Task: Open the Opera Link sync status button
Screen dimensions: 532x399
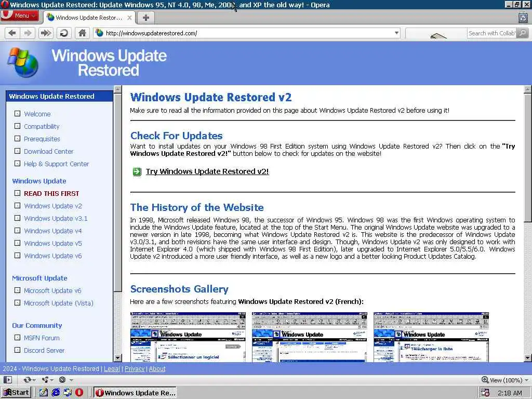Action: (29, 380)
